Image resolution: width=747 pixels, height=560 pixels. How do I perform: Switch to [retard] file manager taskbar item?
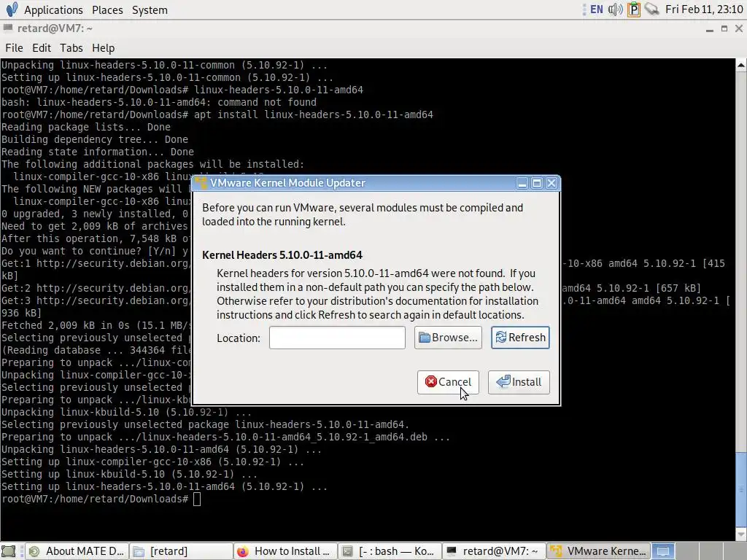pos(181,551)
